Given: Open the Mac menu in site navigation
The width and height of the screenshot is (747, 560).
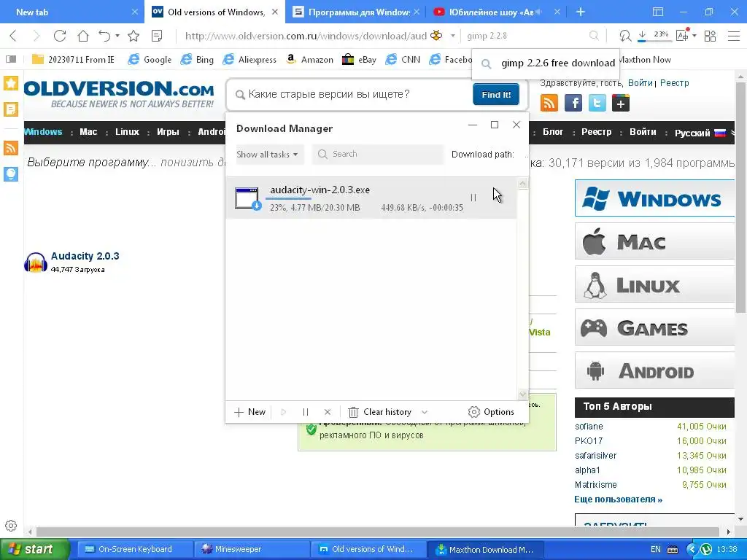Looking at the screenshot, I should click(88, 132).
